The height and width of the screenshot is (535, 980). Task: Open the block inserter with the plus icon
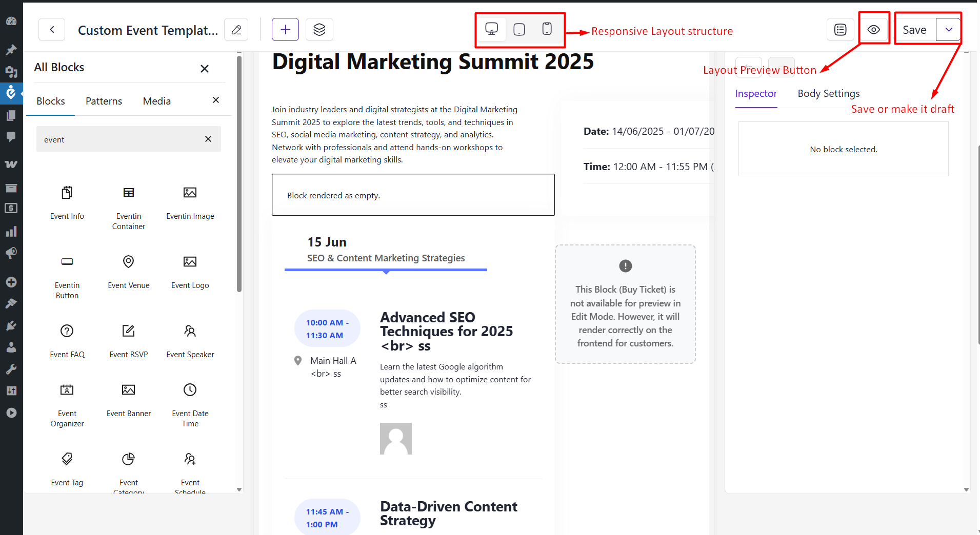tap(285, 29)
